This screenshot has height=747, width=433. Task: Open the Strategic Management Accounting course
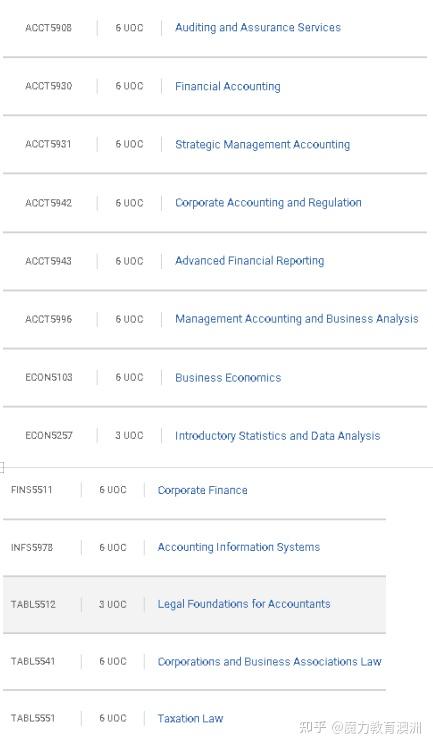(262, 144)
